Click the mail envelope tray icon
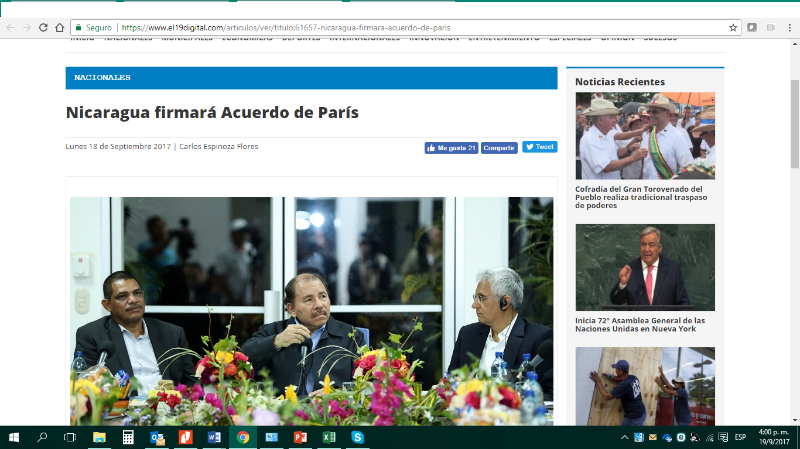This screenshot has width=800, height=449. point(653,437)
